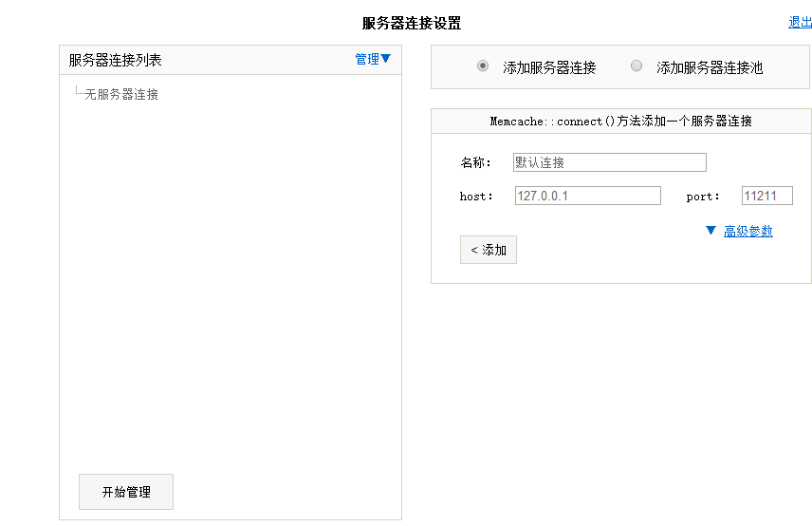Open the 管理 dropdown menu
Screen dimensions: 812x526
pyautogui.click(x=367, y=59)
